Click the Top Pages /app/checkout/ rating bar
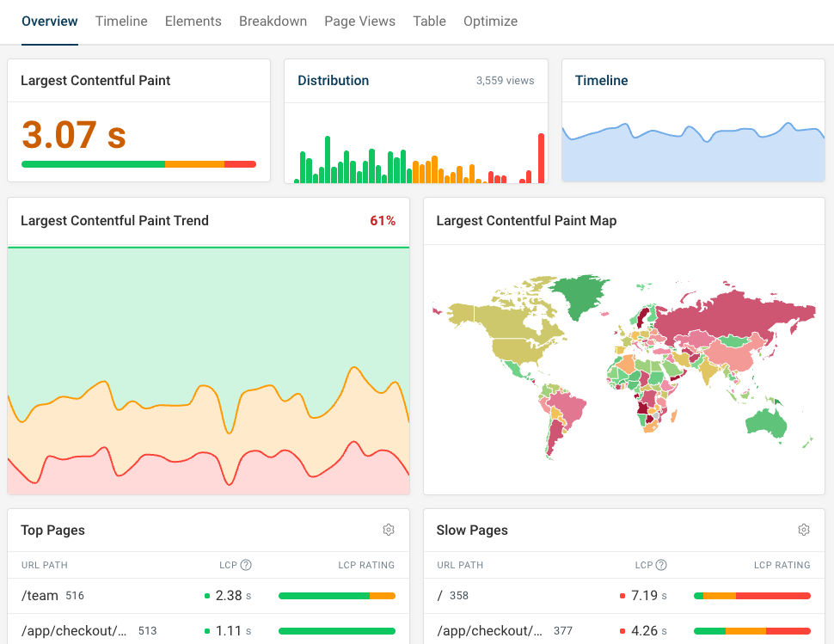The height and width of the screenshot is (644, 834). click(x=337, y=631)
